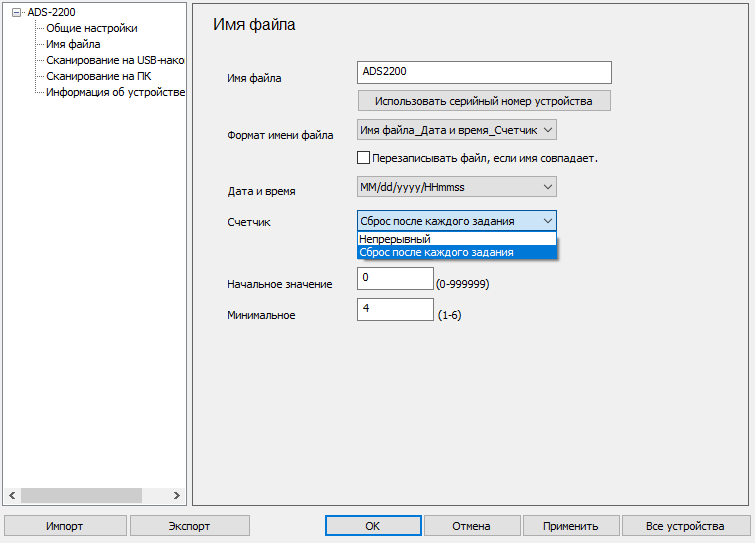The width and height of the screenshot is (755, 543).
Task: Click the Начальное значение input field
Action: click(x=394, y=278)
